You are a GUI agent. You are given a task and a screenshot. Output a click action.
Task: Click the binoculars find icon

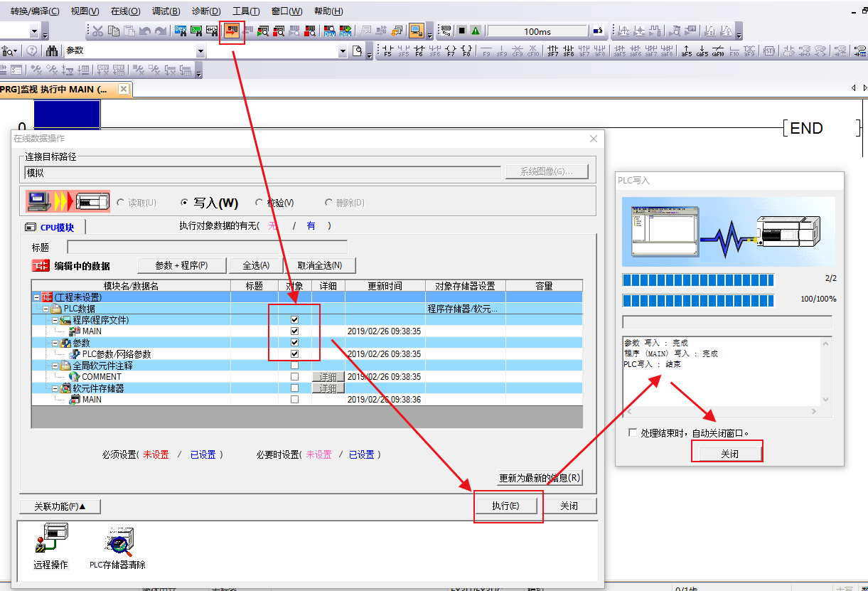click(x=52, y=51)
